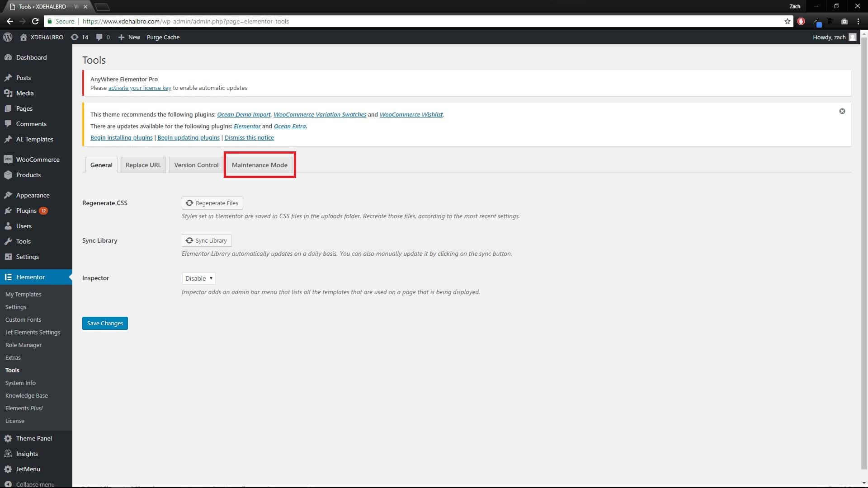The width and height of the screenshot is (868, 488).
Task: Switch to the Replace URL tab
Action: 143,165
